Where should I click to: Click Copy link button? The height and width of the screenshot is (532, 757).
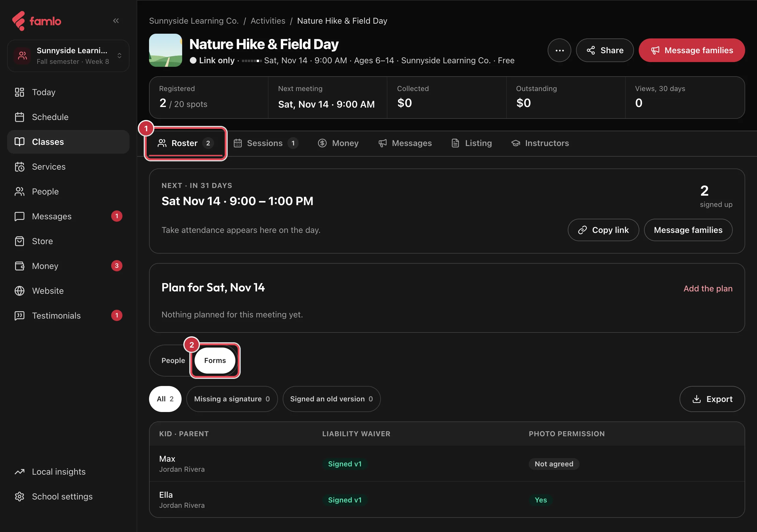tap(603, 230)
